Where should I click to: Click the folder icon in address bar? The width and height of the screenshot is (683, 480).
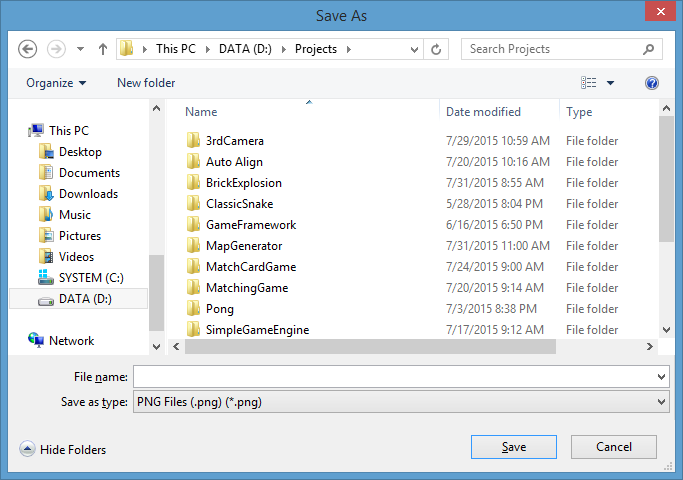coord(127,49)
